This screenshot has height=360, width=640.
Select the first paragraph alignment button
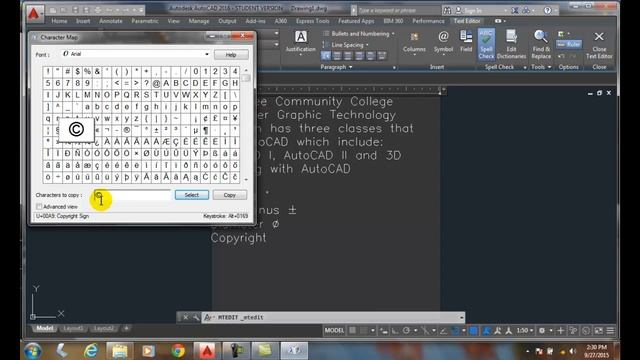click(326, 56)
